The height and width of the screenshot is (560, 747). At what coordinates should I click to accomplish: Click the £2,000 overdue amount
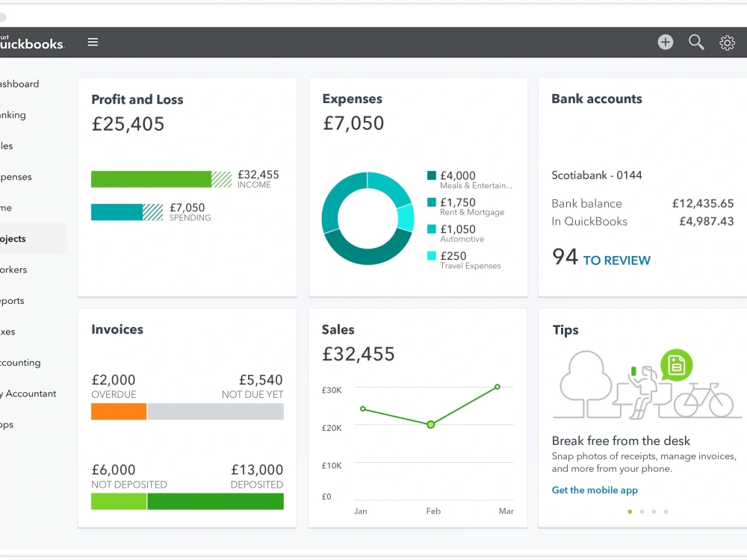pyautogui.click(x=114, y=379)
